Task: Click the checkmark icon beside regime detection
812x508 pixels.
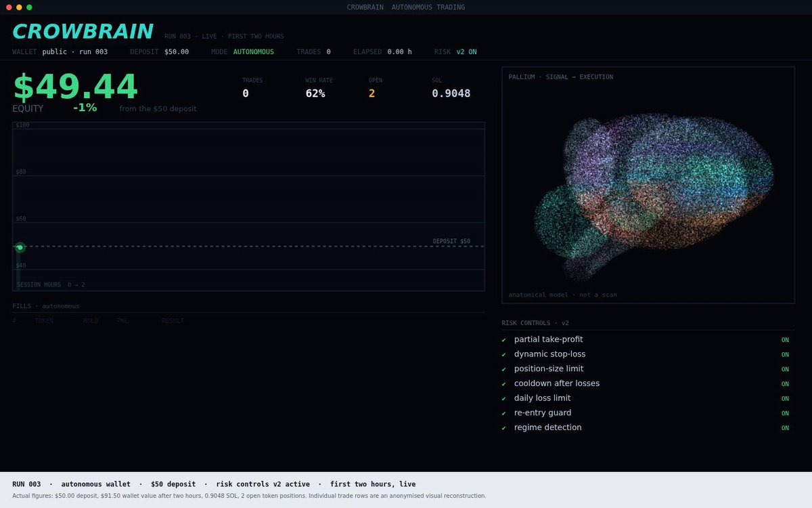Action: [x=503, y=428]
